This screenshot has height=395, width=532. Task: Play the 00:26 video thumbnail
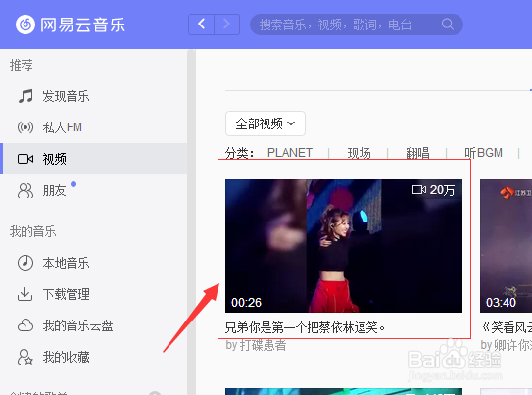click(344, 246)
